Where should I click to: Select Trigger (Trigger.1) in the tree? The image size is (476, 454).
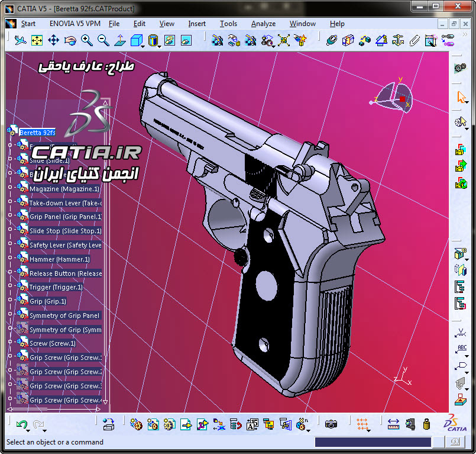click(x=56, y=287)
